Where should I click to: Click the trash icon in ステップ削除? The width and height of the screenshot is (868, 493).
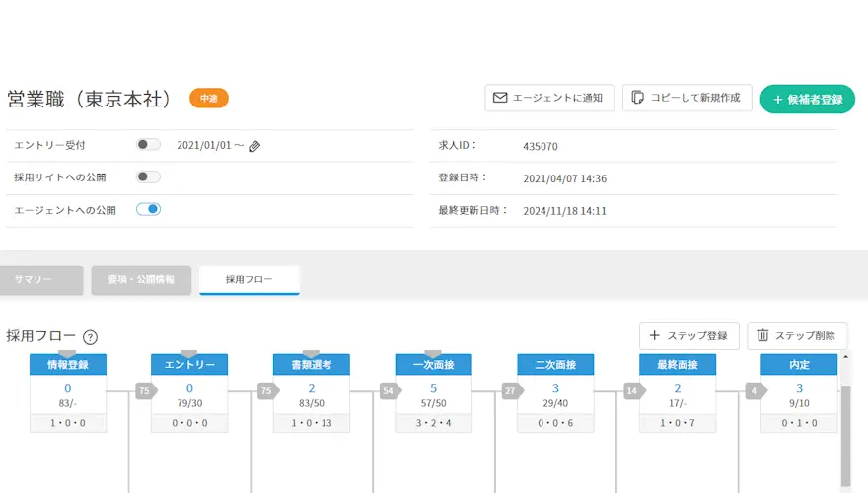pos(762,335)
